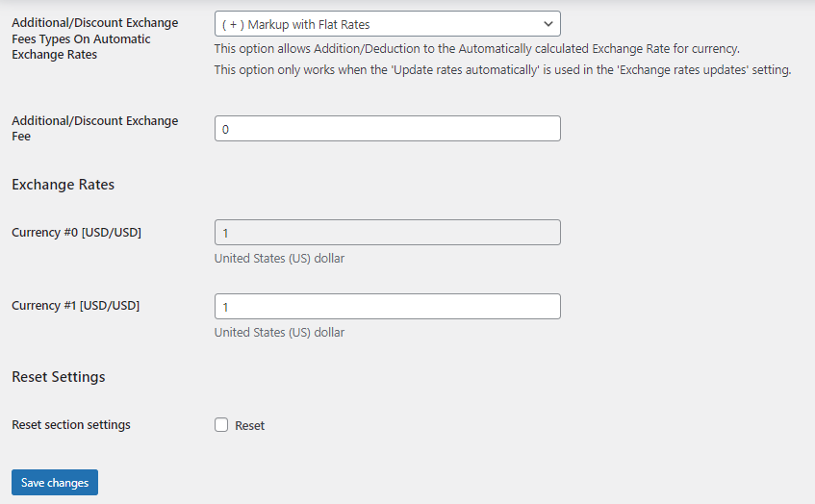Click the dollar description under Currency #0
Image resolution: width=815 pixels, height=504 pixels.
coord(279,259)
